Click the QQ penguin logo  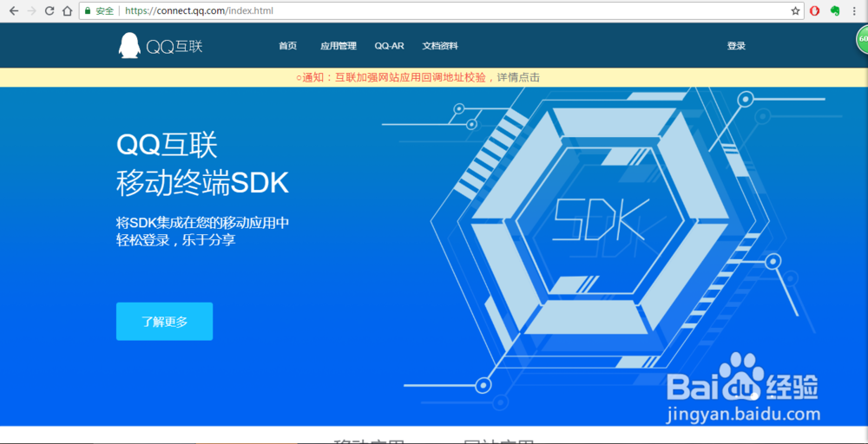click(x=129, y=45)
